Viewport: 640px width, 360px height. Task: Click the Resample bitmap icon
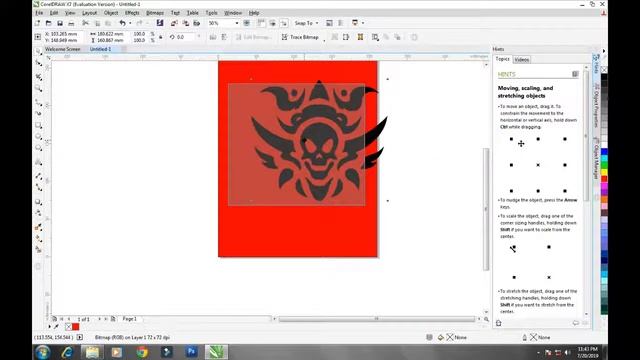click(x=346, y=37)
